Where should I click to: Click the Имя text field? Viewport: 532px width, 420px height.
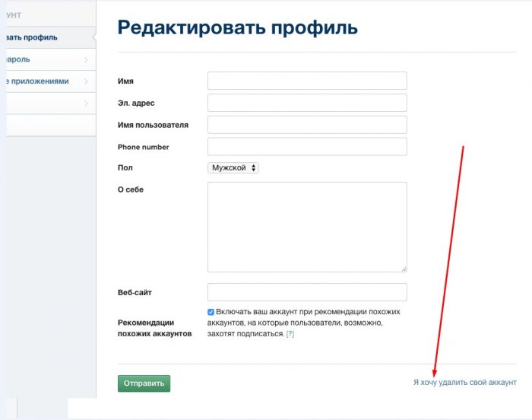point(307,81)
